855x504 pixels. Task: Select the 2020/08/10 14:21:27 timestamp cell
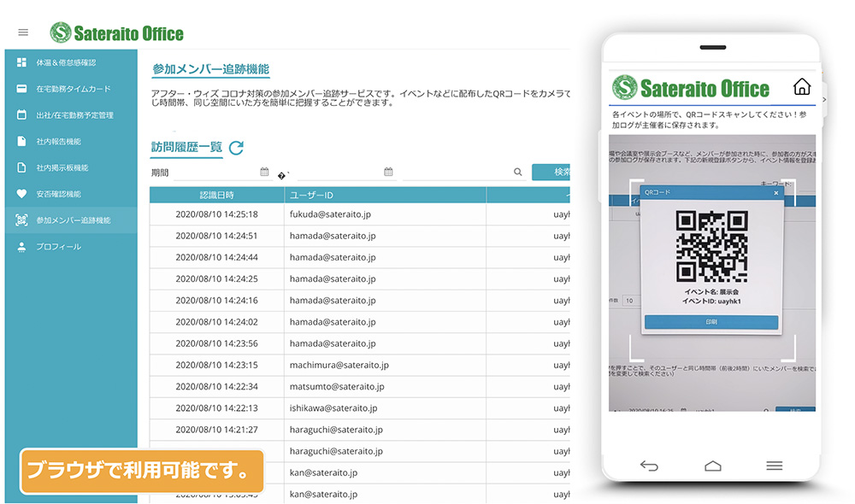tap(217, 430)
